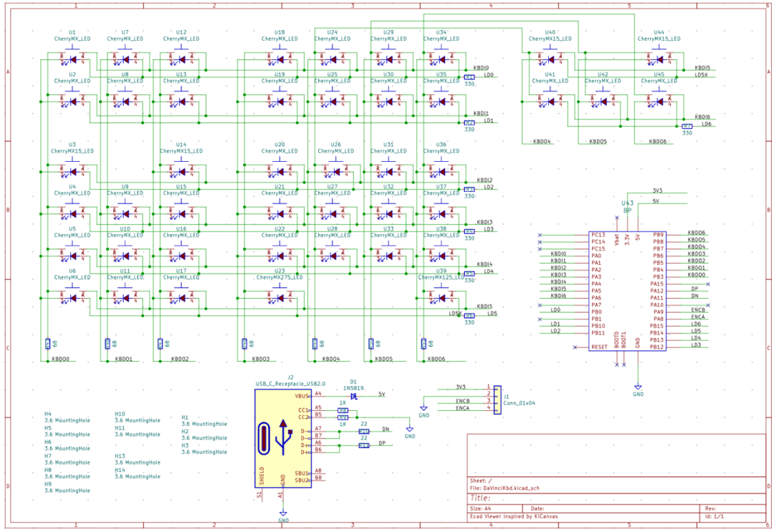Select the 68 resistor above bottom KBDO3 label
This screenshot has height=532, width=774.
coord(244,344)
